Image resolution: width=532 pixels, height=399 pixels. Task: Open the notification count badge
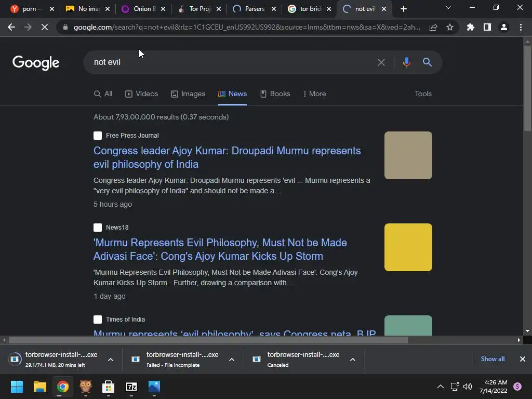[517, 387]
